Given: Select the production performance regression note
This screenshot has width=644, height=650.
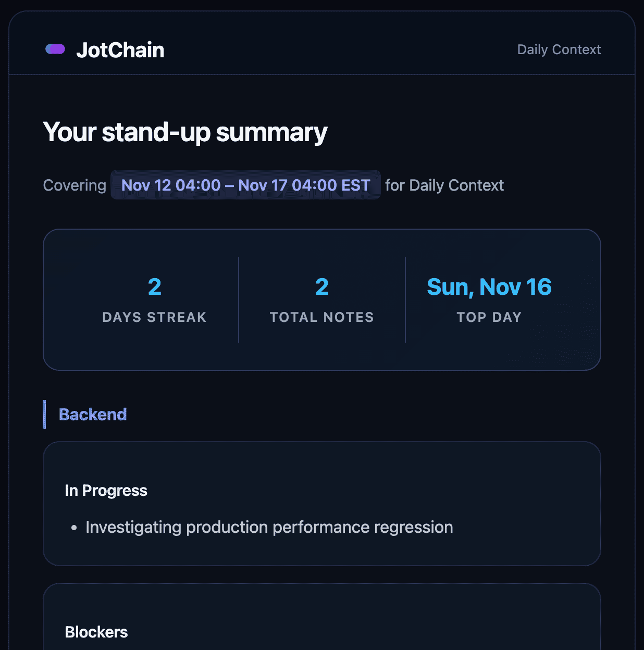Looking at the screenshot, I should tap(269, 527).
